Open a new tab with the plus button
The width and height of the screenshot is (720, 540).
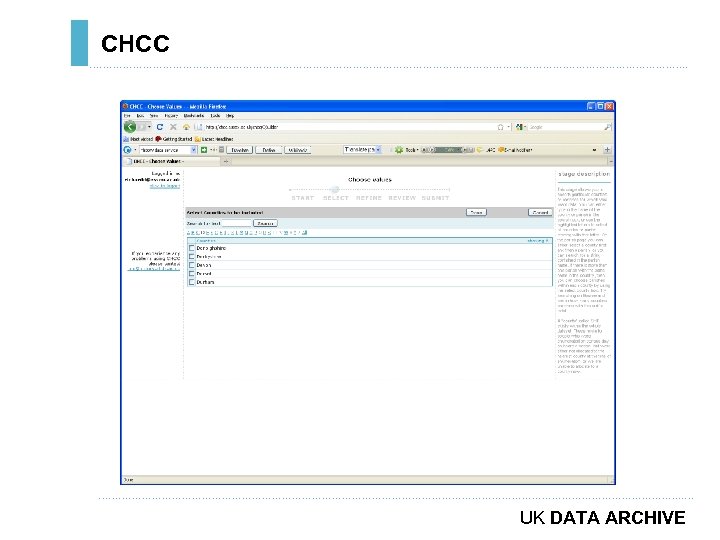coord(226,162)
